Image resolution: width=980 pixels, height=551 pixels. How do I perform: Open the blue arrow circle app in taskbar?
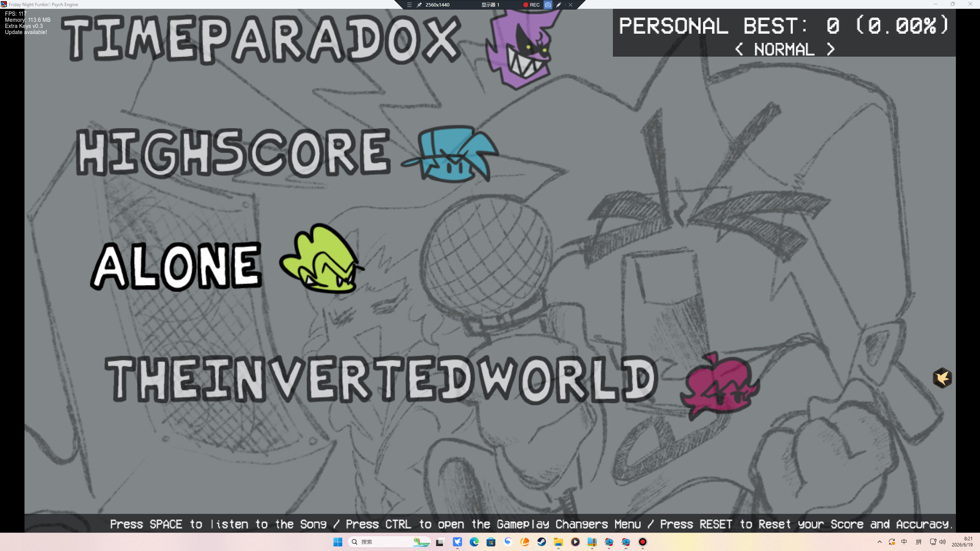click(508, 542)
